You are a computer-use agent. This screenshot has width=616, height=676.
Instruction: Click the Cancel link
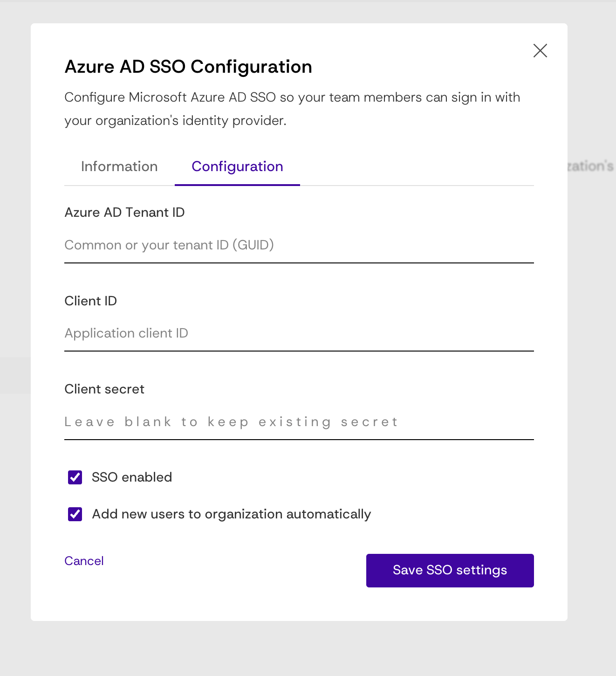[84, 561]
